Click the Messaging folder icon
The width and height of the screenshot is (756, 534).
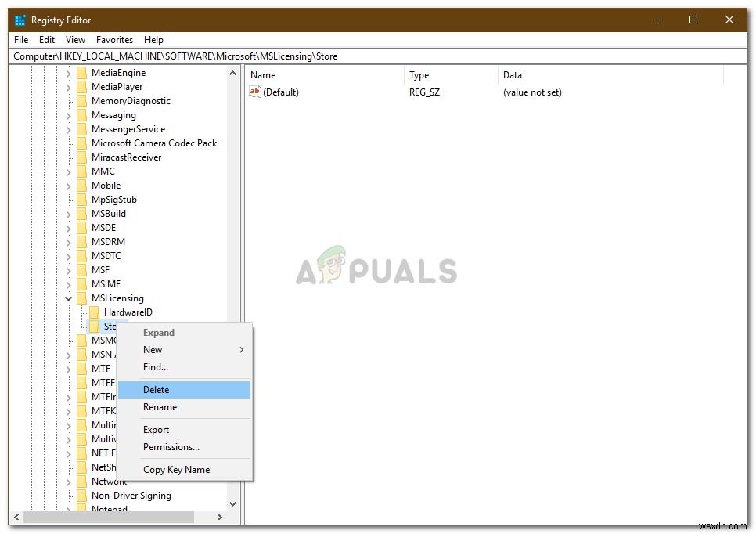(x=82, y=115)
